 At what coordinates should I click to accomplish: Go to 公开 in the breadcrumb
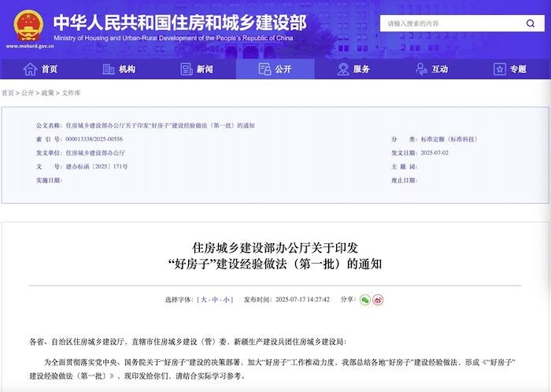[x=28, y=93]
